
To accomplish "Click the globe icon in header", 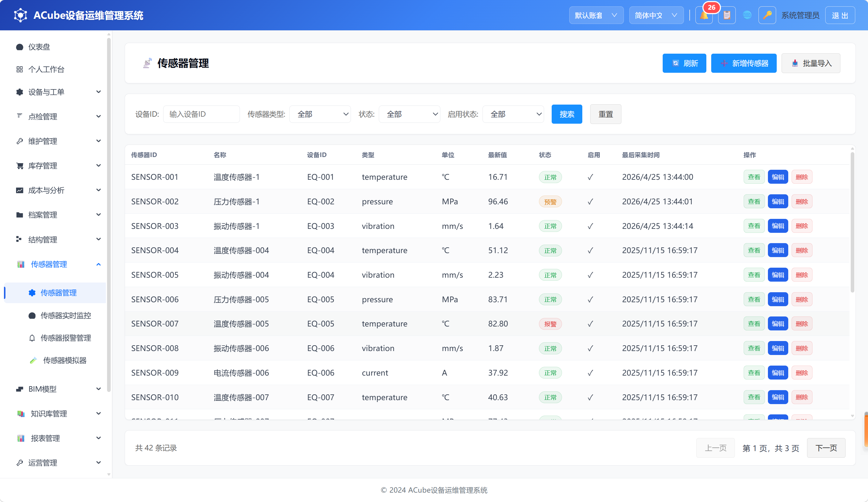I will 747,15.
